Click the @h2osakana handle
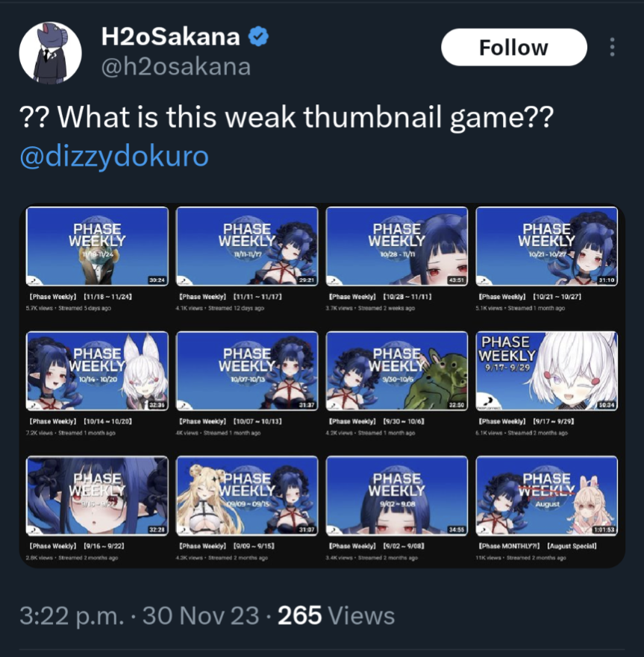This screenshot has width=644, height=657. 175,66
